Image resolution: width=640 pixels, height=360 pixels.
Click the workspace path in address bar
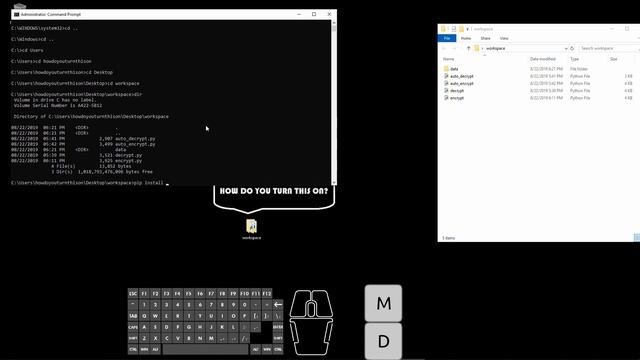tap(496, 48)
